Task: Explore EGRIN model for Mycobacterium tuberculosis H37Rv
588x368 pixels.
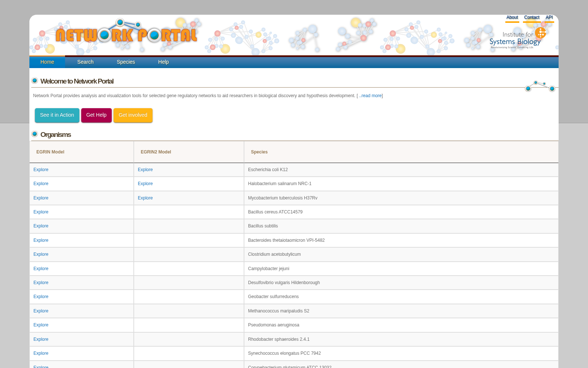Action: coord(41,198)
